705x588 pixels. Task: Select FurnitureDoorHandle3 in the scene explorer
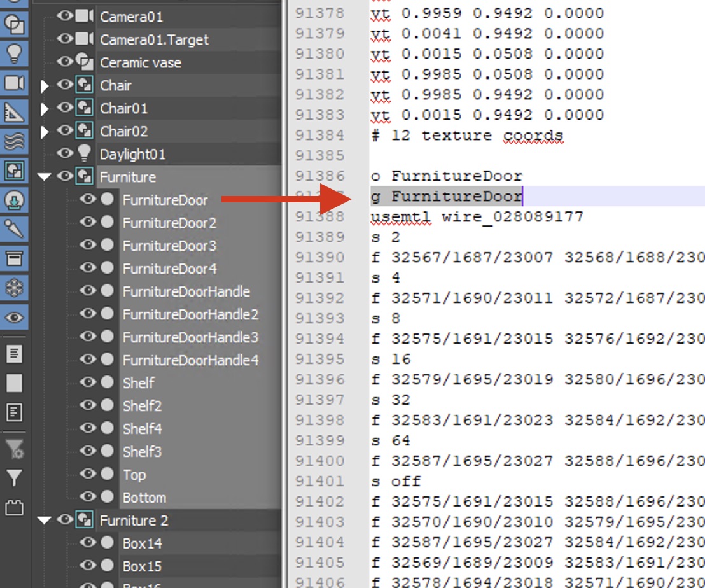[x=190, y=337]
